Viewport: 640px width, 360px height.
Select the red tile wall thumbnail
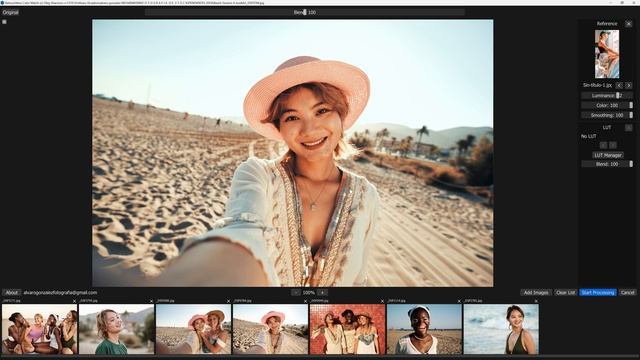tap(347, 329)
